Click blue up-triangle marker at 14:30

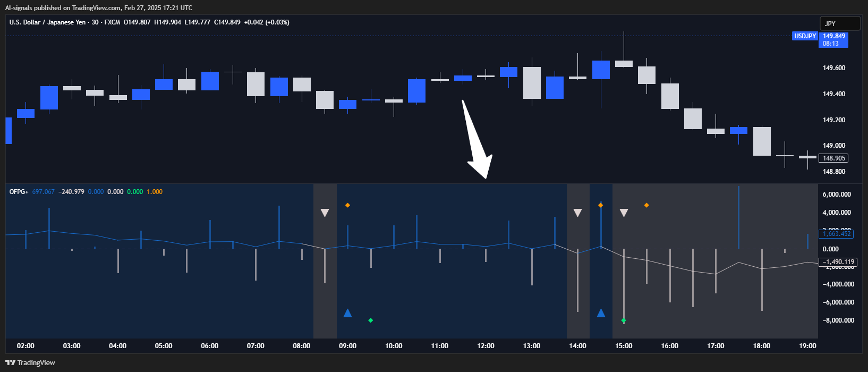(601, 313)
